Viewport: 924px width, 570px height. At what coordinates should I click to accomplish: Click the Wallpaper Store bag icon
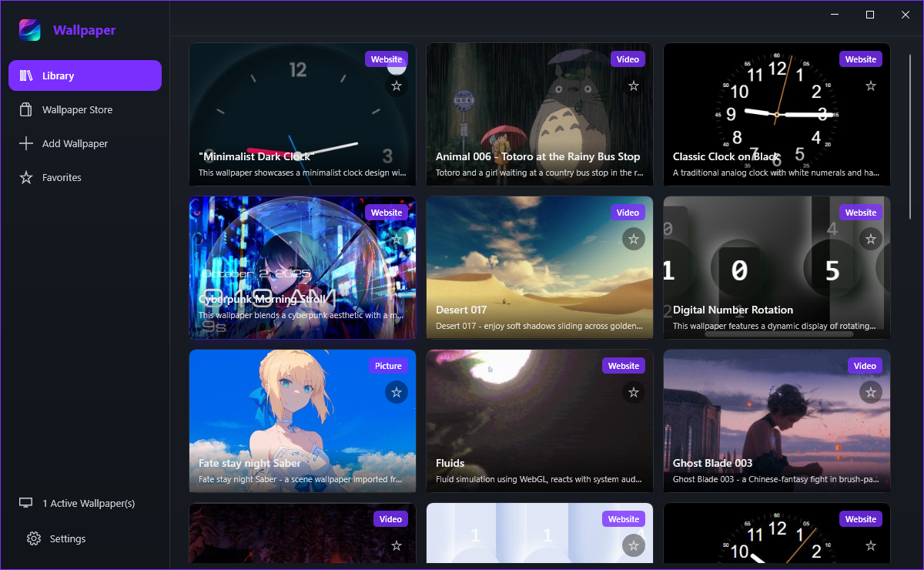click(26, 109)
